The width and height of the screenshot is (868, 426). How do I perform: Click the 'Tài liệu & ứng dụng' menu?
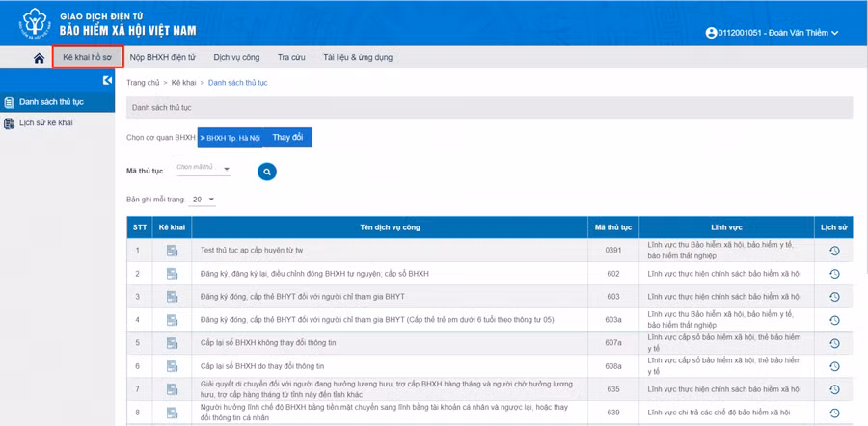(x=358, y=58)
